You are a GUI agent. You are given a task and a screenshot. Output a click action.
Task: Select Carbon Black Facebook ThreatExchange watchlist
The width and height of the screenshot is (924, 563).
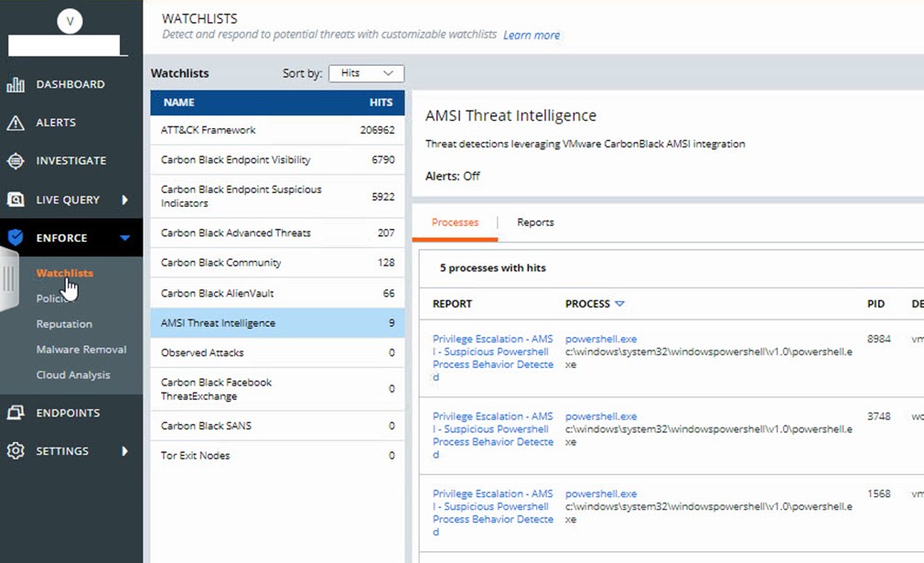[277, 389]
